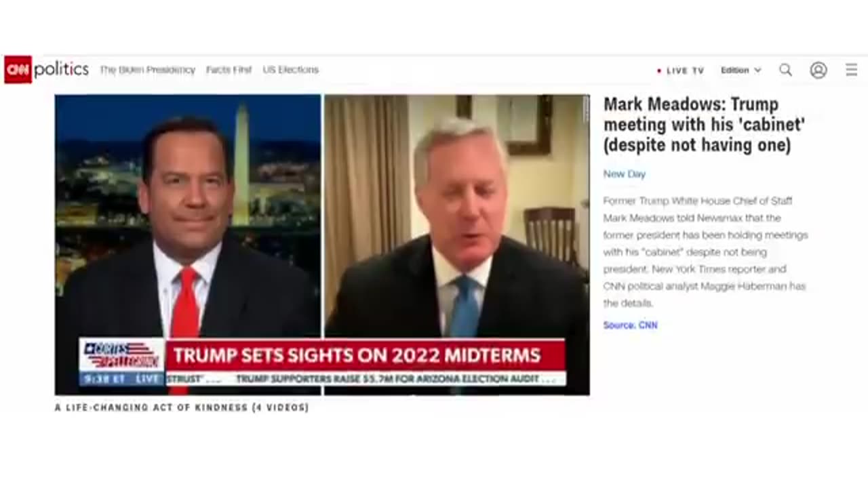The image size is (868, 488).
Task: Watch LIVE TV
Action: 685,70
